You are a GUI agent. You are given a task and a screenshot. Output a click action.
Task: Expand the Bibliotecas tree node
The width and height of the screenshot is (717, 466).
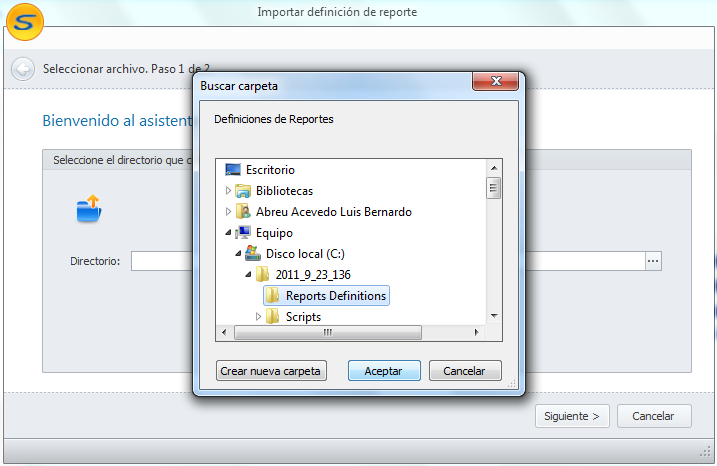[x=228, y=191]
